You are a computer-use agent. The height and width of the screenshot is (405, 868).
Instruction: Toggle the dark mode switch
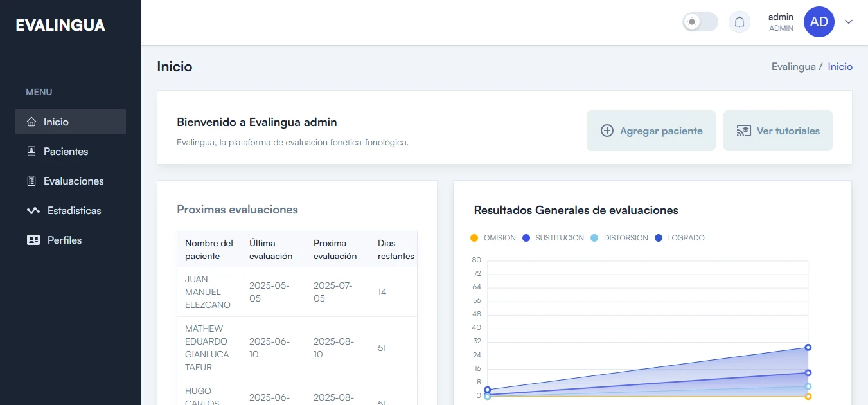[x=700, y=22]
